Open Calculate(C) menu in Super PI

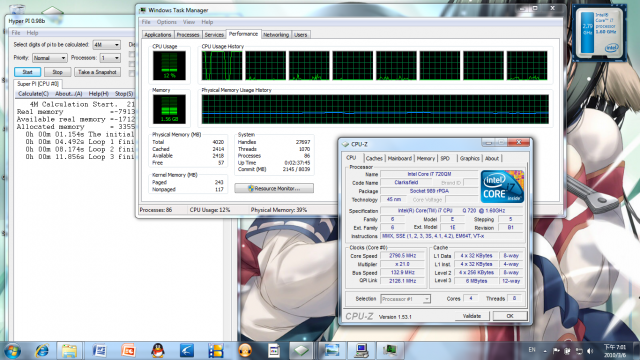(x=33, y=94)
